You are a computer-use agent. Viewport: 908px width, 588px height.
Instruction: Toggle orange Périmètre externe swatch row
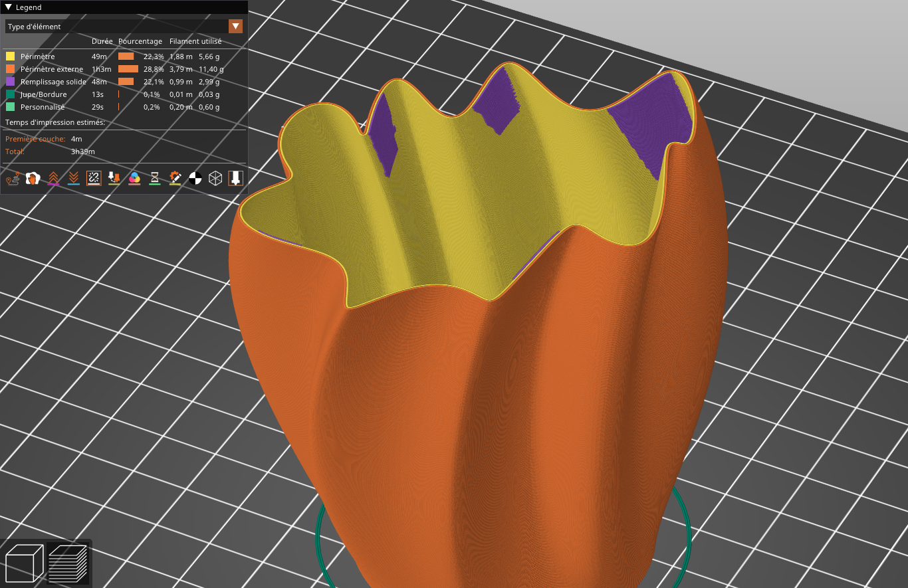click(124, 69)
